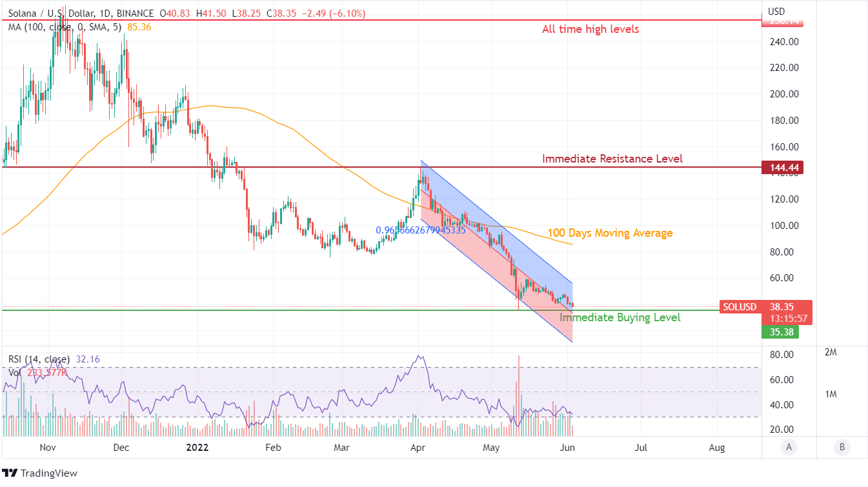Click the green 35.38 price tag
This screenshot has height=487, width=868.
pyautogui.click(x=780, y=332)
